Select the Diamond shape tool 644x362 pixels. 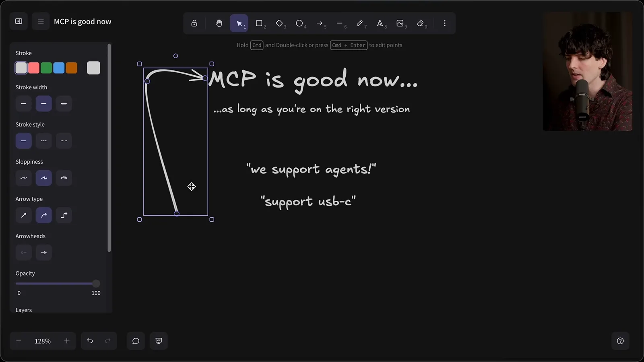279,23
